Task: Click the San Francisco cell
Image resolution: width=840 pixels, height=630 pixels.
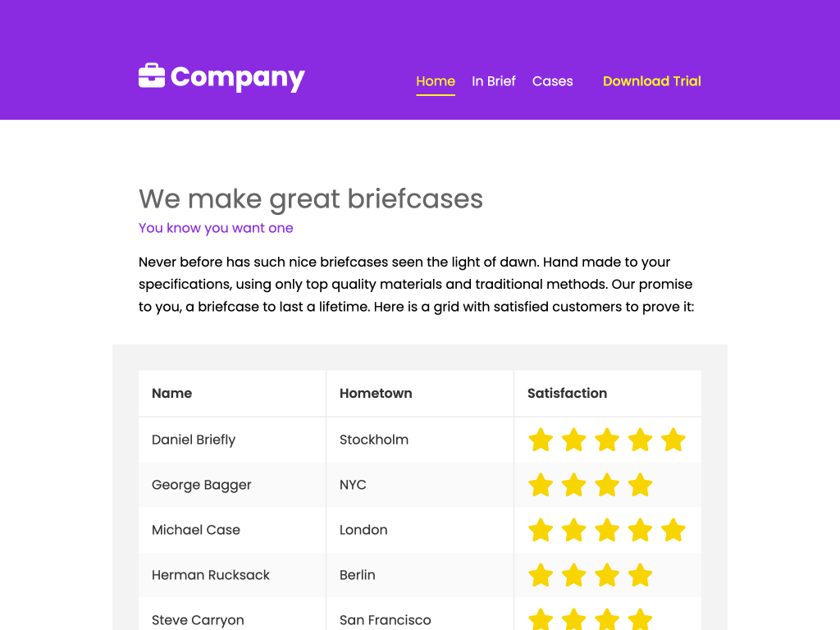Action: [x=386, y=620]
